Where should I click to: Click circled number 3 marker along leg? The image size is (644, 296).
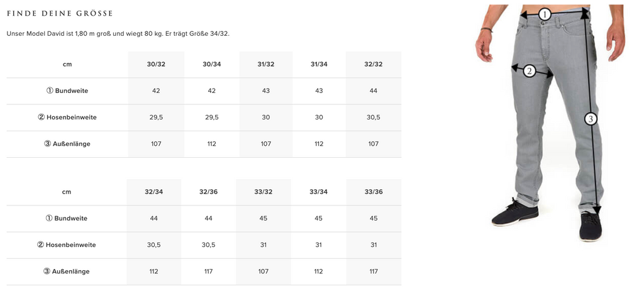[x=590, y=119]
